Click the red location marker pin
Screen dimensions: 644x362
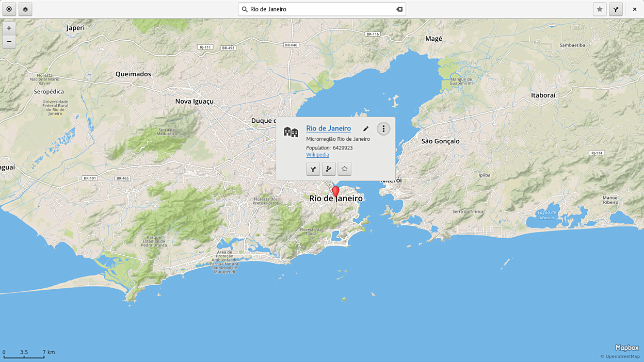335,192
